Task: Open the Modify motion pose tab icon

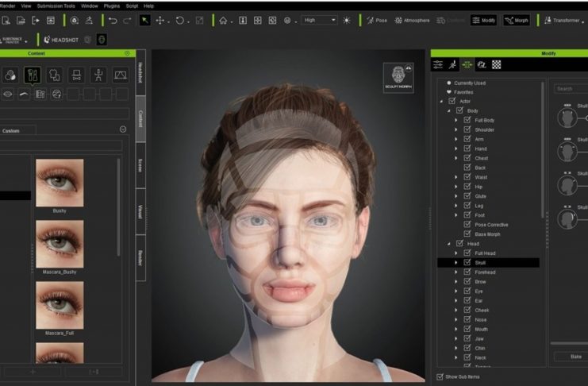Action: [x=452, y=64]
